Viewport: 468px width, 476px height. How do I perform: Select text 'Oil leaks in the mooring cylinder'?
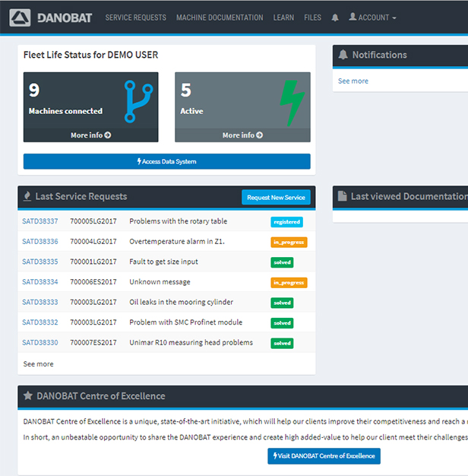[181, 303]
